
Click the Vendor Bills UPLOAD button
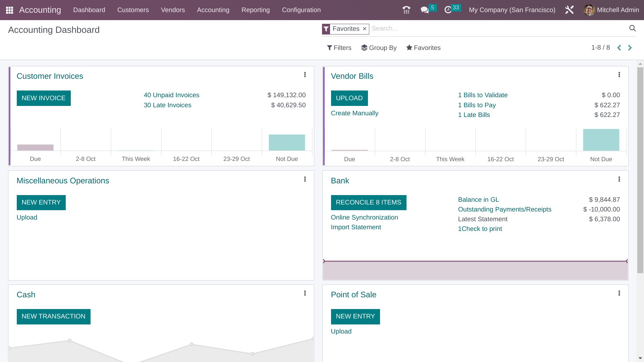click(349, 98)
